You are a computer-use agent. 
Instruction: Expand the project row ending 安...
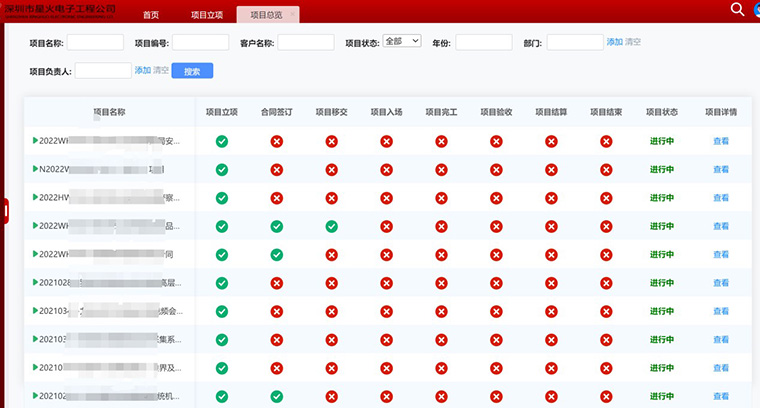coord(35,141)
